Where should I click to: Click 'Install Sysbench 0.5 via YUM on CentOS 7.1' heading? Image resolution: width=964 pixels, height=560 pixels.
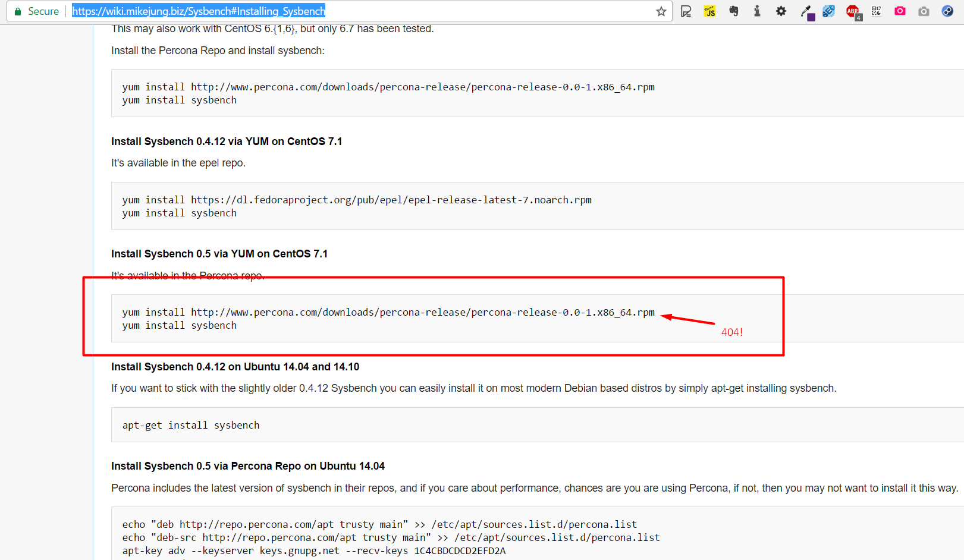(x=219, y=254)
